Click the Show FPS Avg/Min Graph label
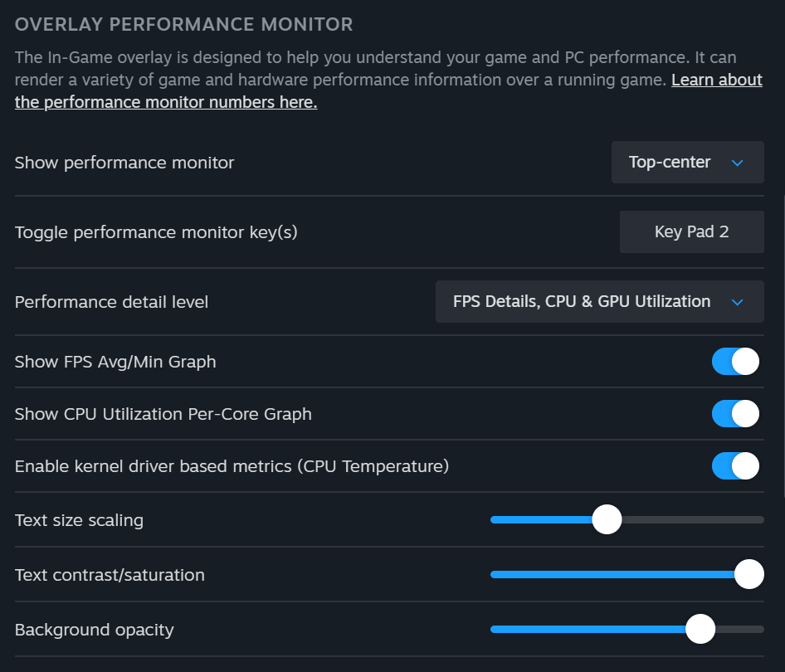Screen dimensions: 785x672 pos(115,362)
